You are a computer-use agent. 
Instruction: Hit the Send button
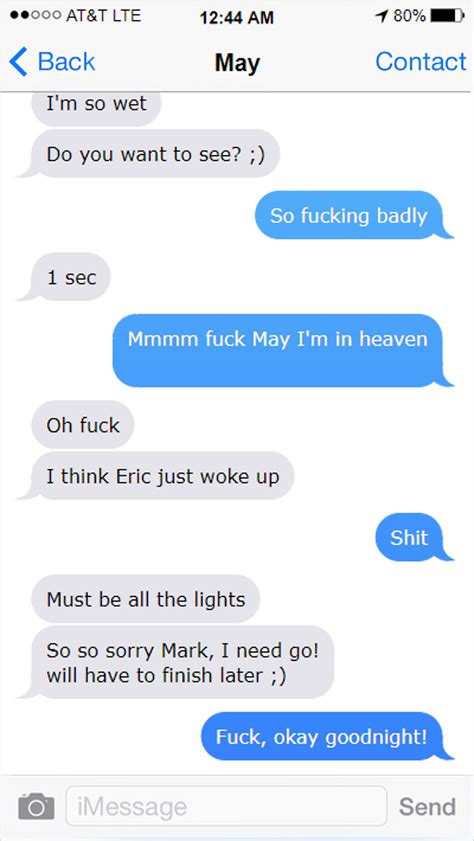click(427, 806)
